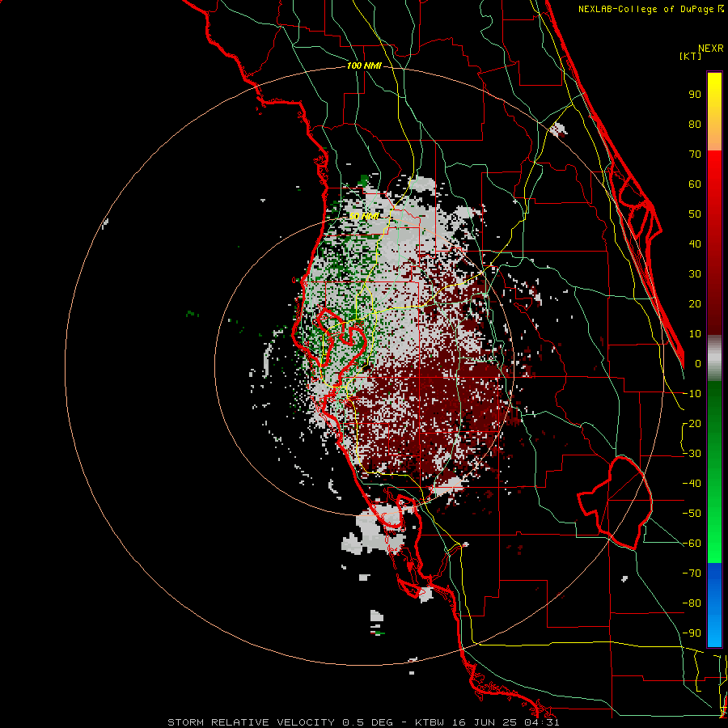Click the Storm Relative Velocity caption at bottom
This screenshot has height=728, width=728.
(x=363, y=722)
